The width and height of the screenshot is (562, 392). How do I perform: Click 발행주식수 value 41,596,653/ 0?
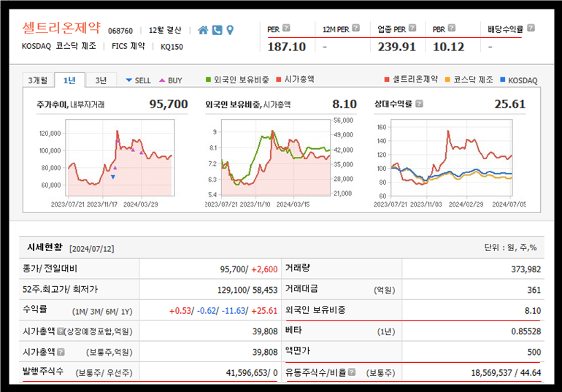pos(252,372)
